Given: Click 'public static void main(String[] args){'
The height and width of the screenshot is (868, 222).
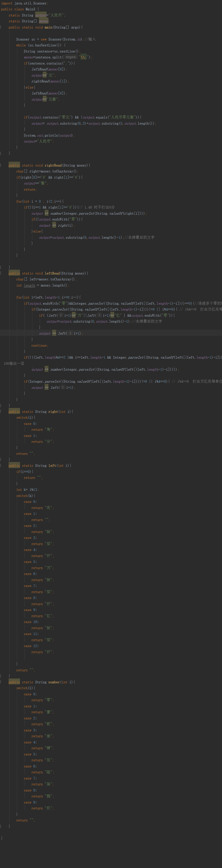Looking at the screenshot, I should point(45,27).
